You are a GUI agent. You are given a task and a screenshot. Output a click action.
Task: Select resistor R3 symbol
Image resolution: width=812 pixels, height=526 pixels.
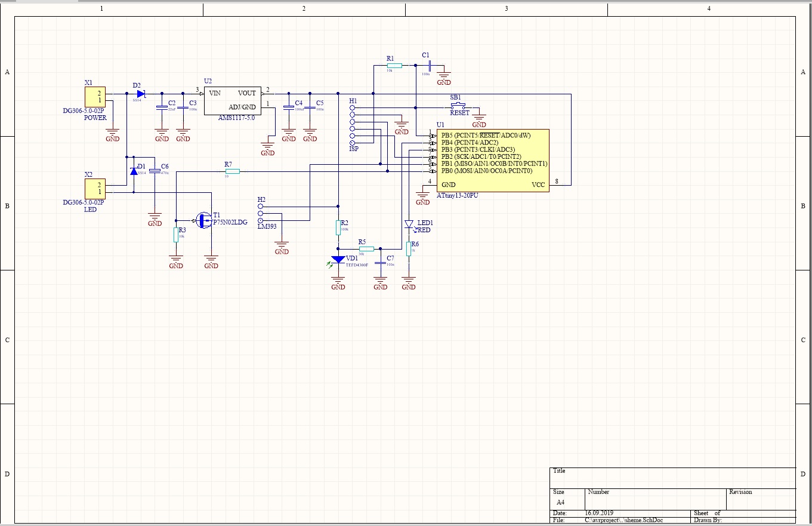pyautogui.click(x=176, y=235)
